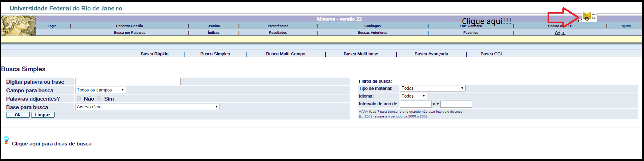Open Base para busca dropdown
This screenshot has height=161, width=644.
pos(147,107)
